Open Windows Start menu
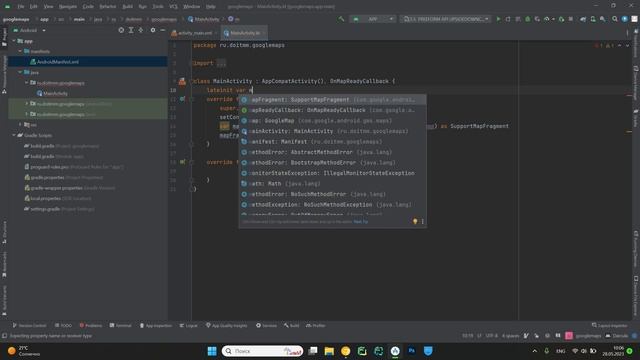This screenshot has width=640, height=360. pos(212,351)
